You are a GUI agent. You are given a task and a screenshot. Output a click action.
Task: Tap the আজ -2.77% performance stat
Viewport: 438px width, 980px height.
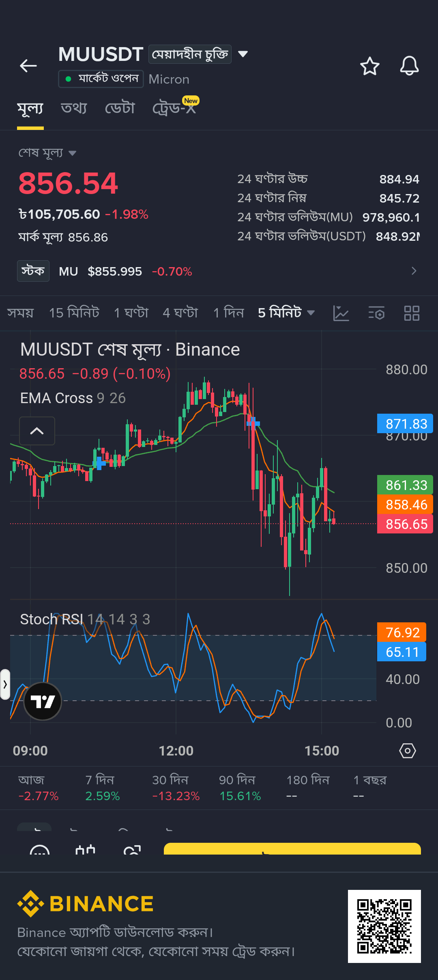39,788
